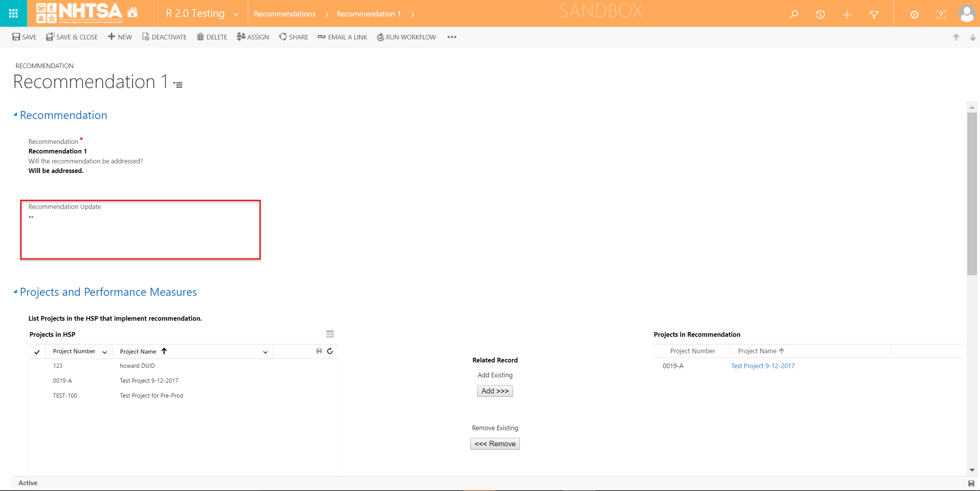The image size is (980, 491).
Task: Toggle select-all checkmark in Projects in HSP
Action: [37, 352]
